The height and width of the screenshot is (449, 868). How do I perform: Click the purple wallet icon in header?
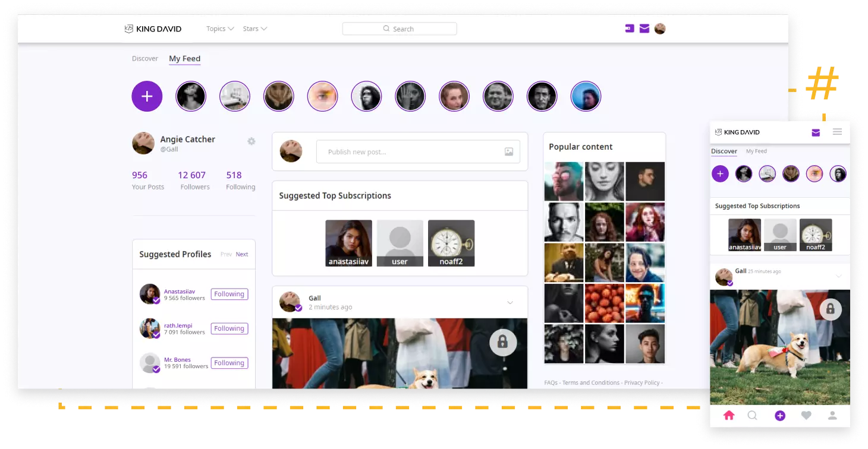tap(630, 29)
